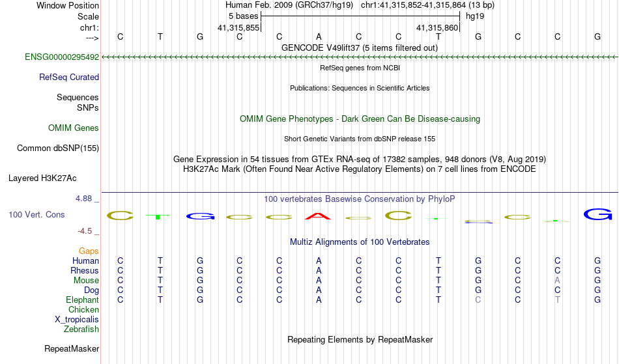Image resolution: width=619 pixels, height=364 pixels.
Task: Click Short Genetic Variants from dbSNP title
Action: (x=360, y=139)
